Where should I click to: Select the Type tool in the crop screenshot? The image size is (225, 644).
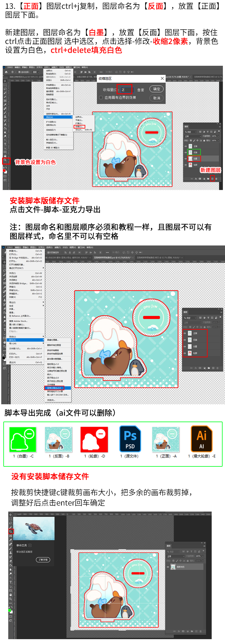[11, 582]
